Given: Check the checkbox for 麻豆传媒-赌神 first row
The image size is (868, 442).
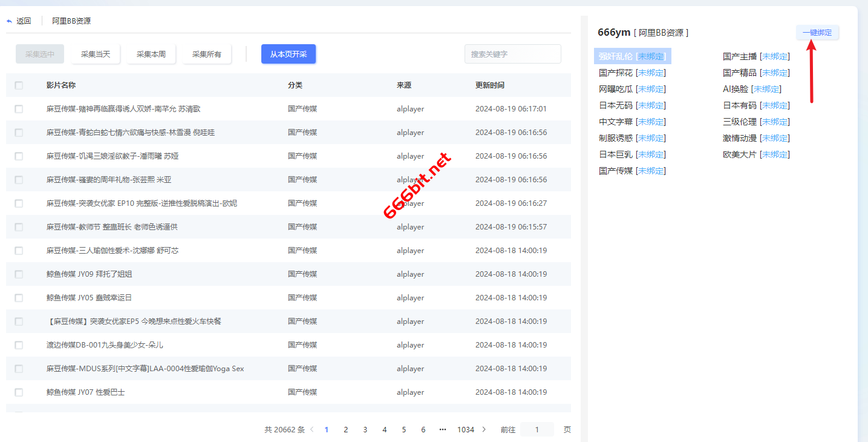Looking at the screenshot, I should [18, 108].
